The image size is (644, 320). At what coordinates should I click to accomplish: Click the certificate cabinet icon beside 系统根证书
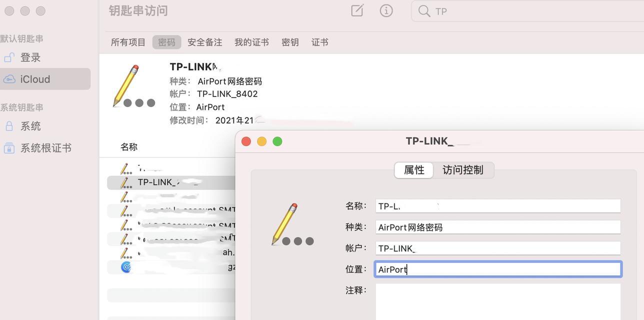pyautogui.click(x=9, y=148)
